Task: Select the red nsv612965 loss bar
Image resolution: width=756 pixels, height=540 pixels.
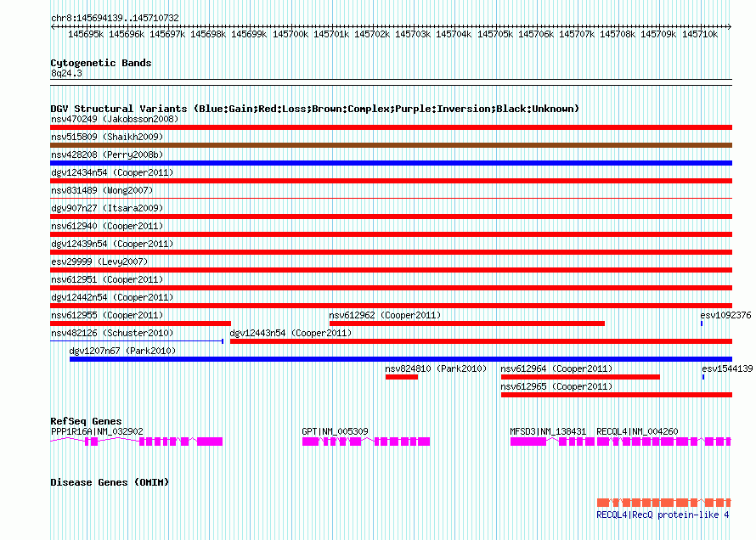Action: pyautogui.click(x=617, y=395)
